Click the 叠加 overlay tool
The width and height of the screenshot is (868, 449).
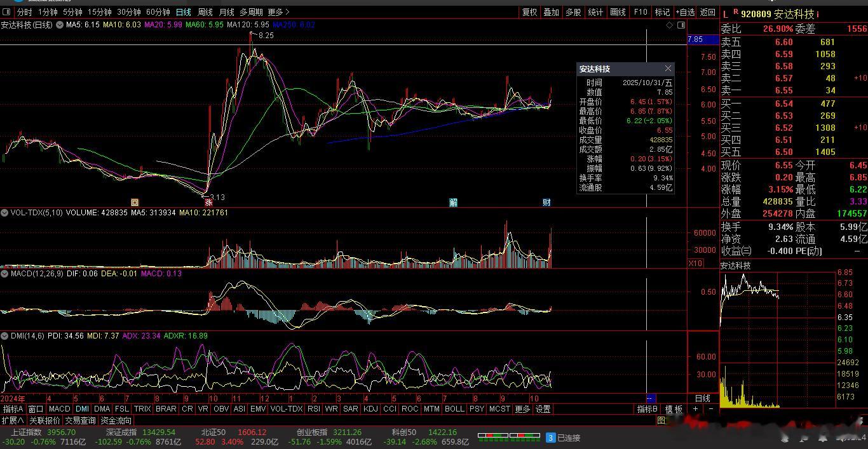pyautogui.click(x=552, y=12)
